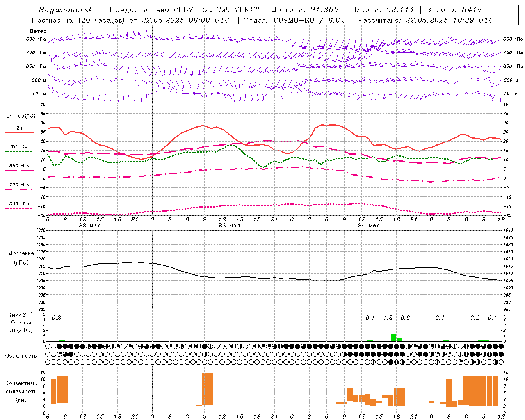
Task: Click the 22 мая date label
Action: (x=89, y=226)
